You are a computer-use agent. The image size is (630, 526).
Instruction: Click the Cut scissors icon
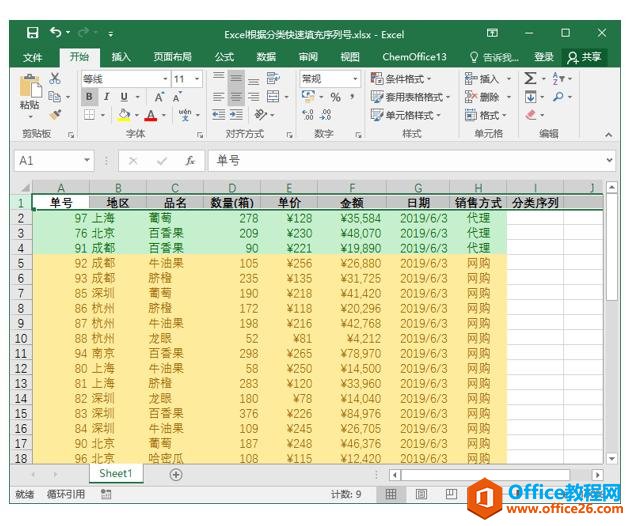55,78
